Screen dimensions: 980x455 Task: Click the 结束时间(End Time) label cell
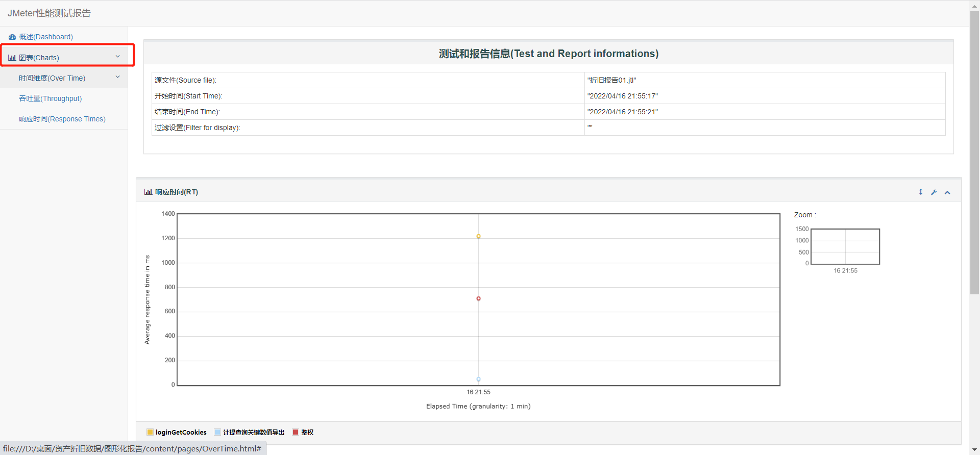point(368,112)
